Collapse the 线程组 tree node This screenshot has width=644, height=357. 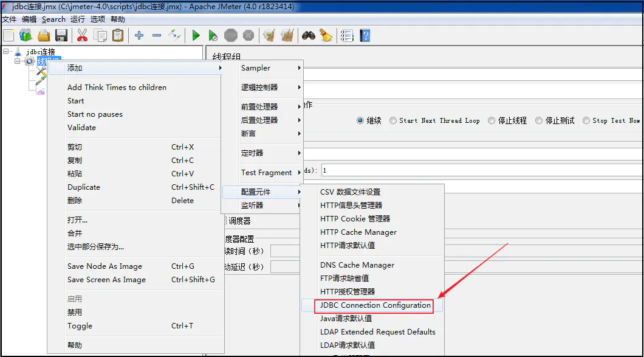click(17, 61)
